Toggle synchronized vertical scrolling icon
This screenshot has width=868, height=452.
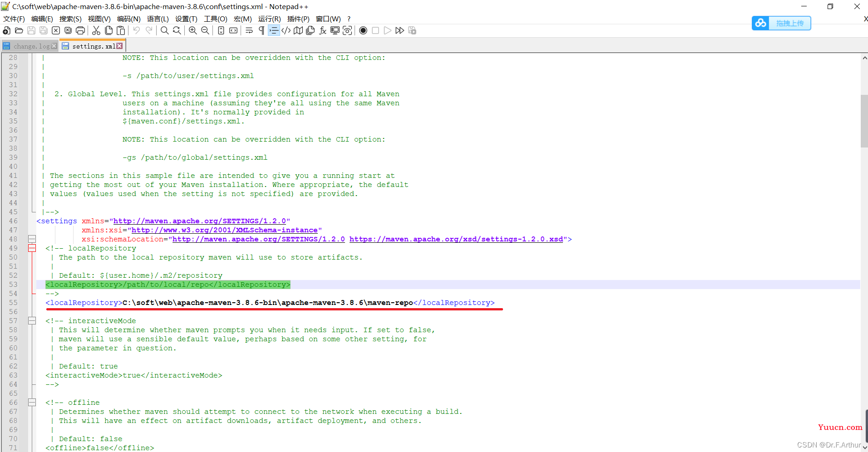(x=221, y=30)
